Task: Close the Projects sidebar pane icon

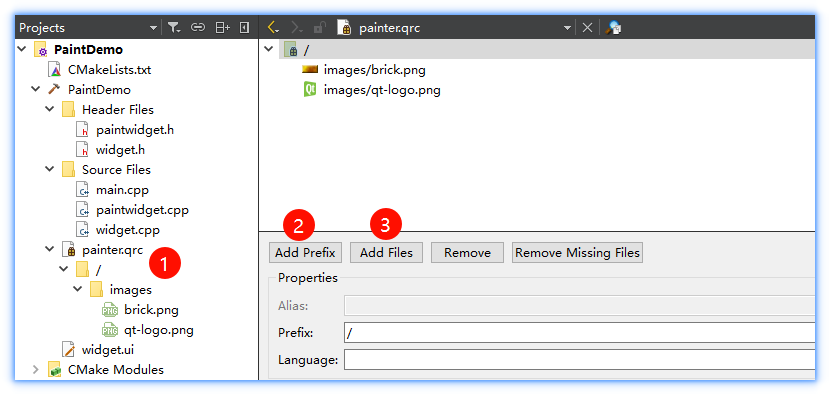Action: 244,28
